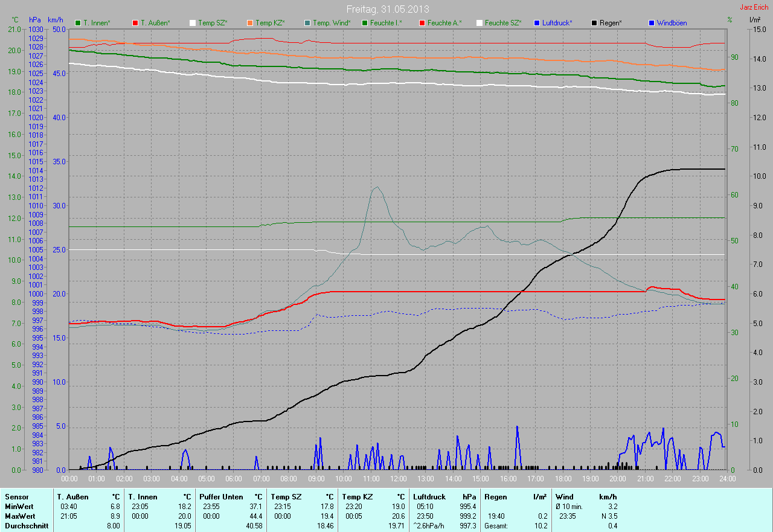Click the green Feuchte I. legend swatch

365,23
